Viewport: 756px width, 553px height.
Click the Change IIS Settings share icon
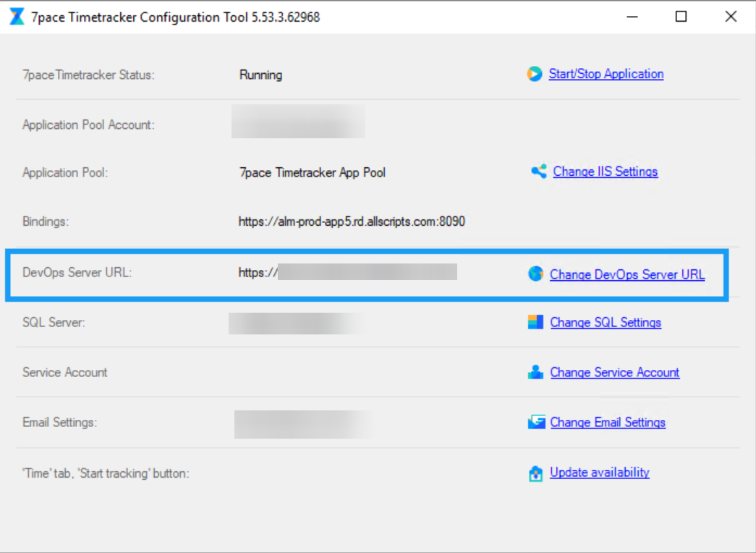(538, 172)
